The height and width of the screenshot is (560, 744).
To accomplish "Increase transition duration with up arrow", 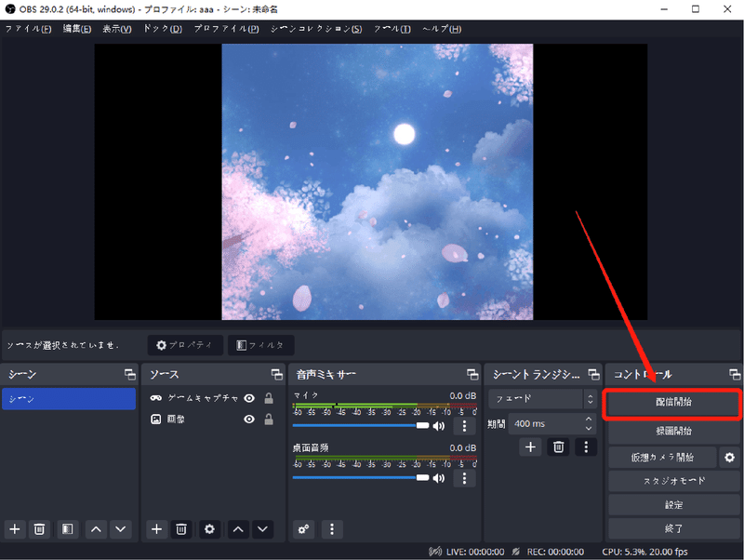I will click(589, 419).
